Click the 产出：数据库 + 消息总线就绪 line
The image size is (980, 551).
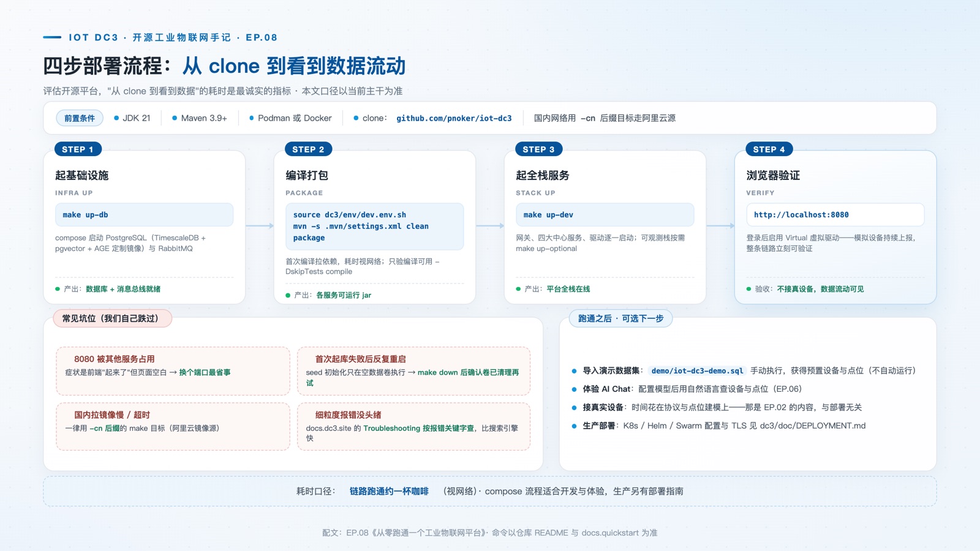[108, 289]
